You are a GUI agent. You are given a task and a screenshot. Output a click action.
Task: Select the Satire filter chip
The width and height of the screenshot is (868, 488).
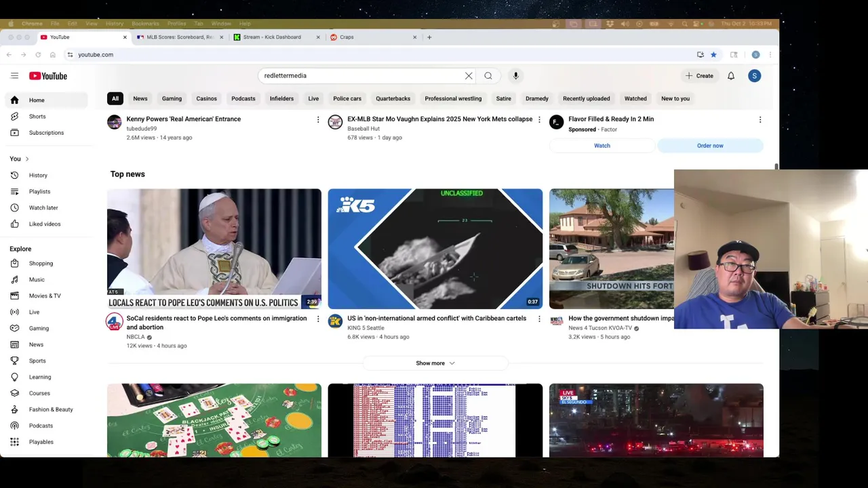503,98
